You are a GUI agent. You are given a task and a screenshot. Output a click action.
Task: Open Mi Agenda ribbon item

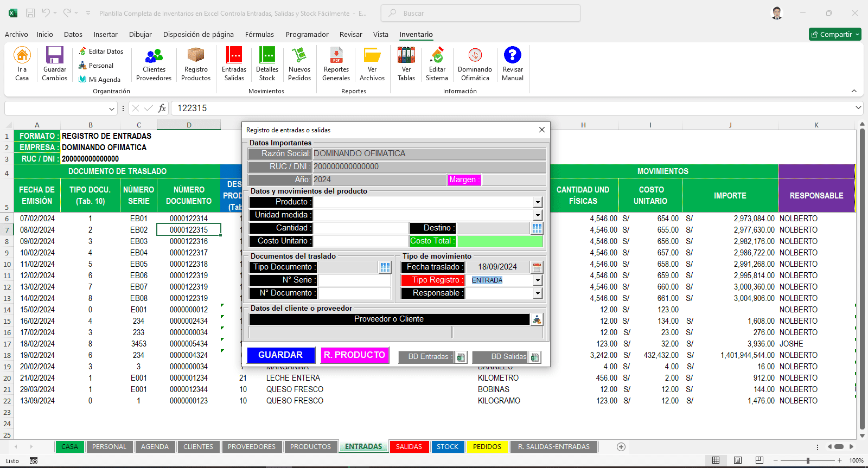[100, 80]
